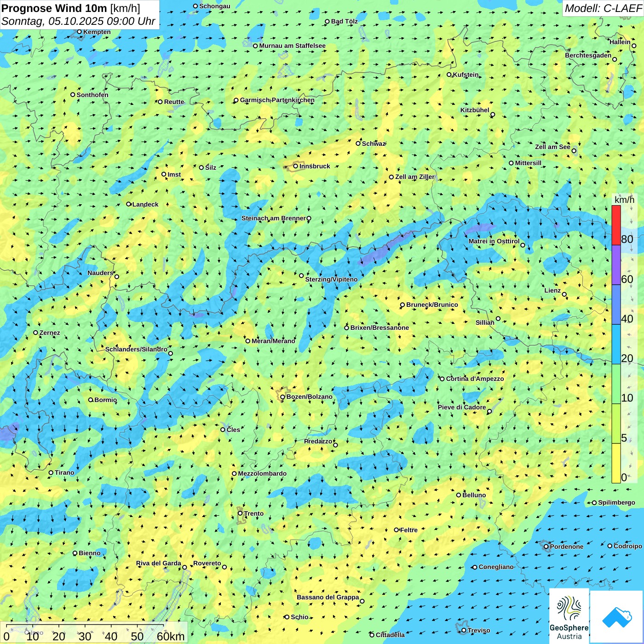This screenshot has height=644, width=644.
Task: Click the Brixen/Bressanone label
Action: point(379,328)
